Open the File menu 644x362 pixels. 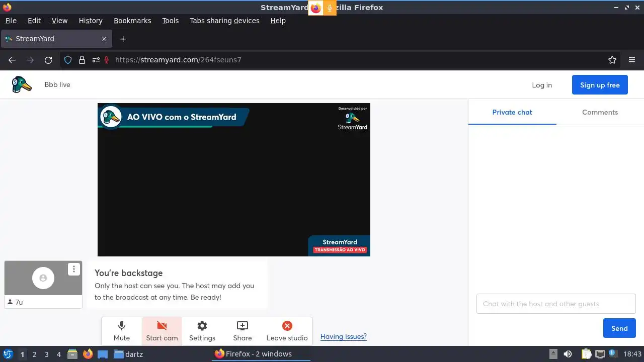(x=11, y=21)
